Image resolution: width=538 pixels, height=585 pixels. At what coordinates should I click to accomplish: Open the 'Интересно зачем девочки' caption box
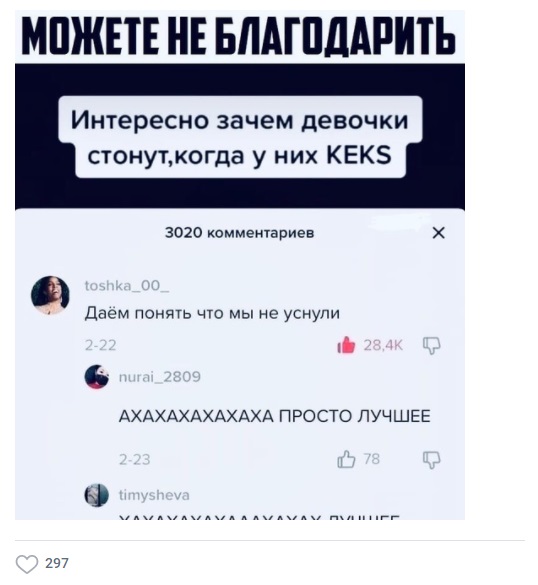240,137
